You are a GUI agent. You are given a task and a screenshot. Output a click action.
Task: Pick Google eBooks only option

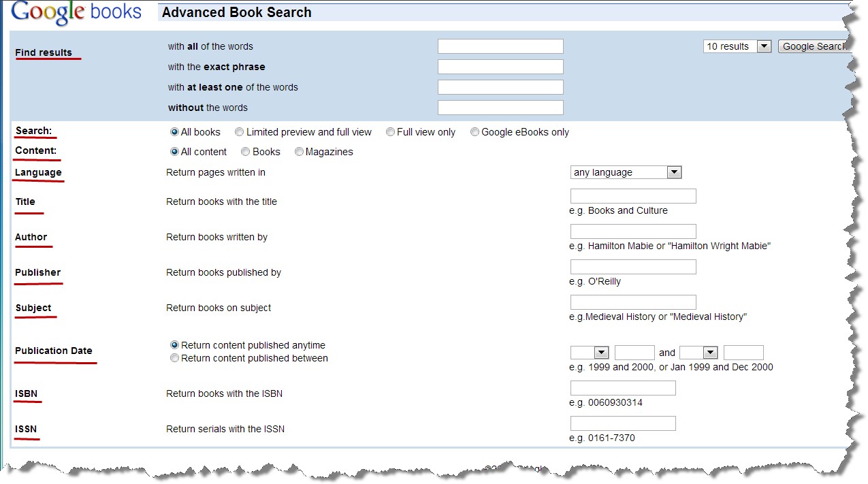[x=475, y=132]
